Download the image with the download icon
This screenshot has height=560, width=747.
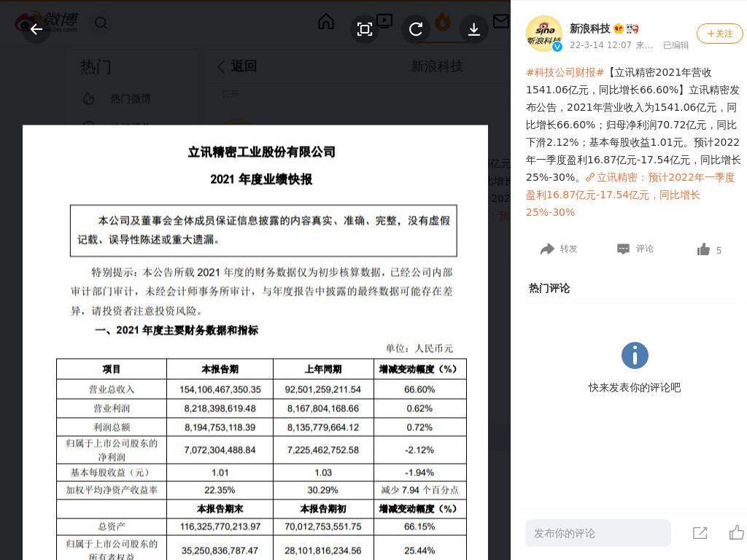pos(473,29)
